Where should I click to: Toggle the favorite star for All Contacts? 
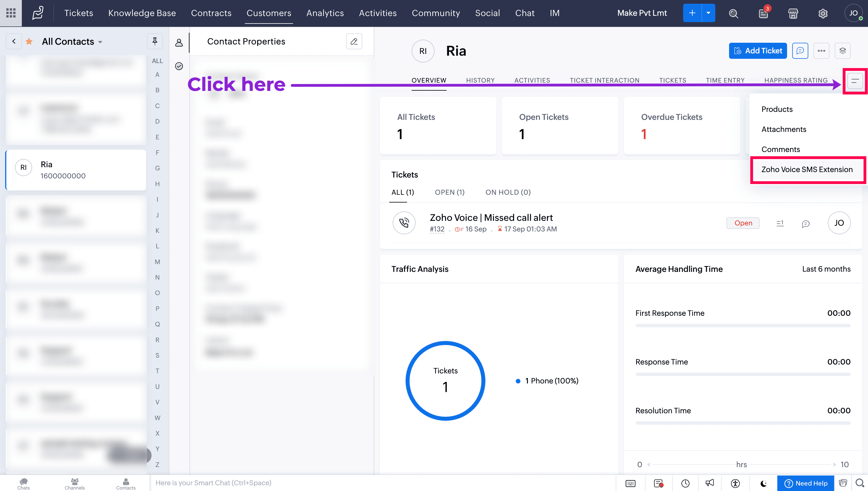coord(29,41)
